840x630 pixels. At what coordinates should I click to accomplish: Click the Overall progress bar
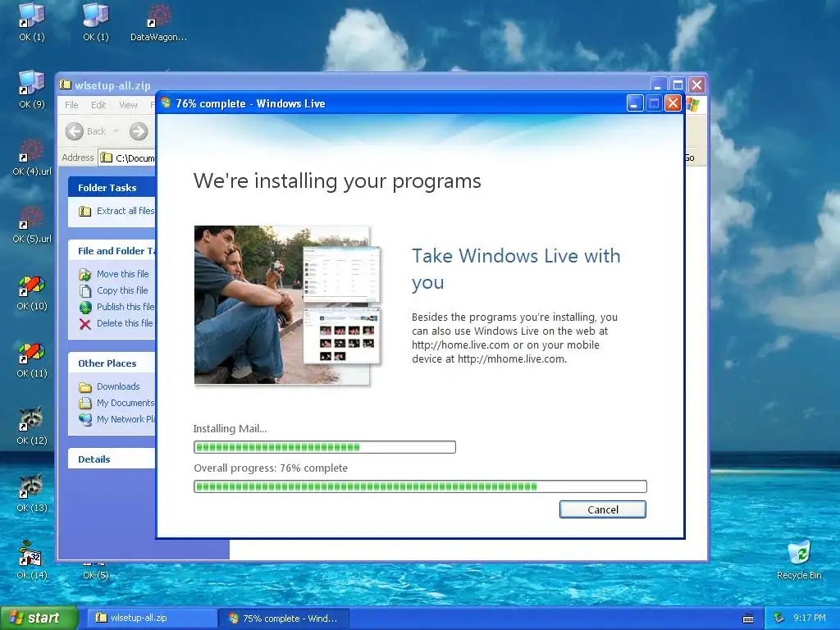point(420,486)
